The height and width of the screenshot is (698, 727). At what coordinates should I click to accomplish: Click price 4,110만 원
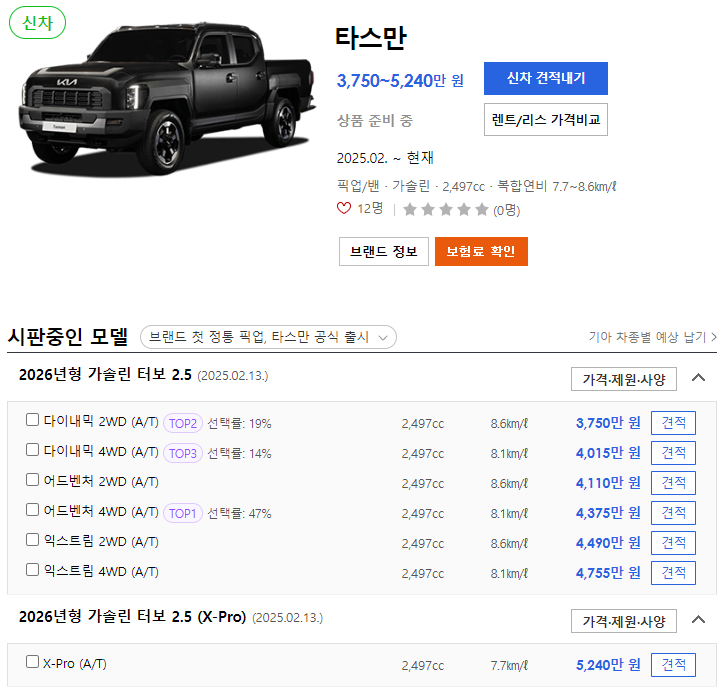608,483
